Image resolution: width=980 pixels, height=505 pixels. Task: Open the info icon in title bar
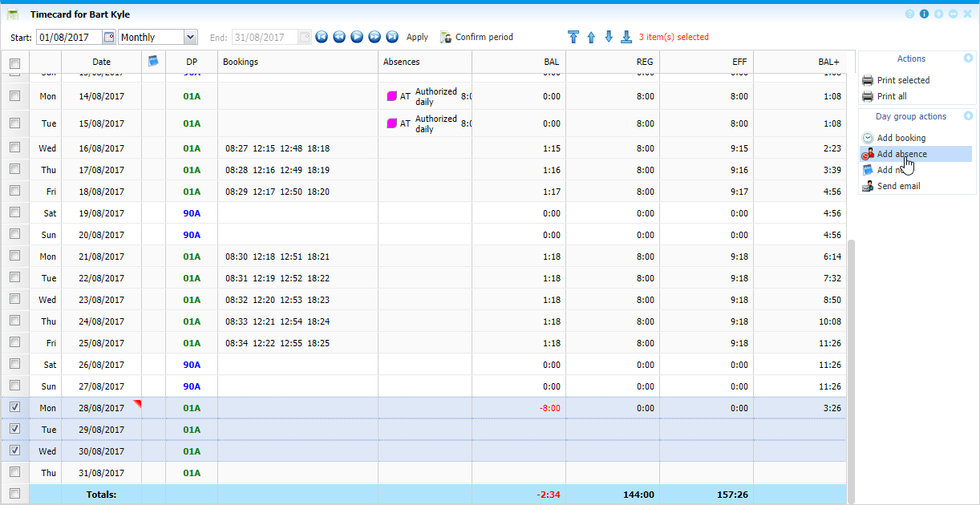tap(924, 14)
